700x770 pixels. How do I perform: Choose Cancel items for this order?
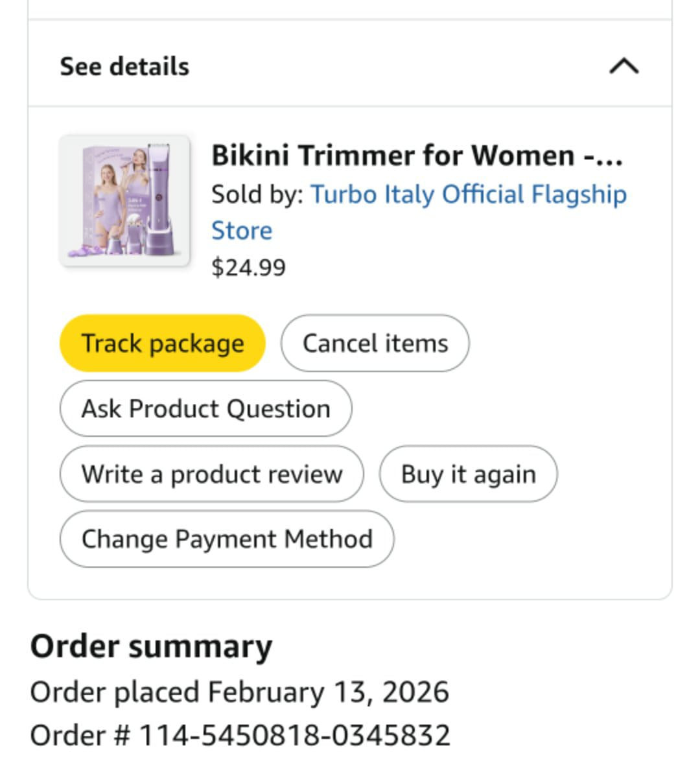(375, 343)
